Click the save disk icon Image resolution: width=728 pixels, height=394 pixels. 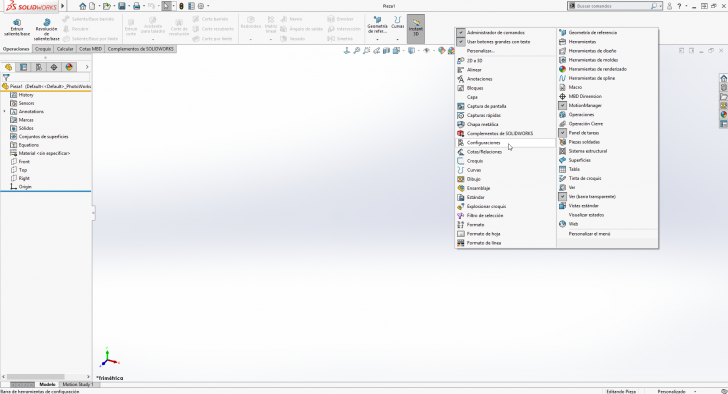(x=122, y=6)
